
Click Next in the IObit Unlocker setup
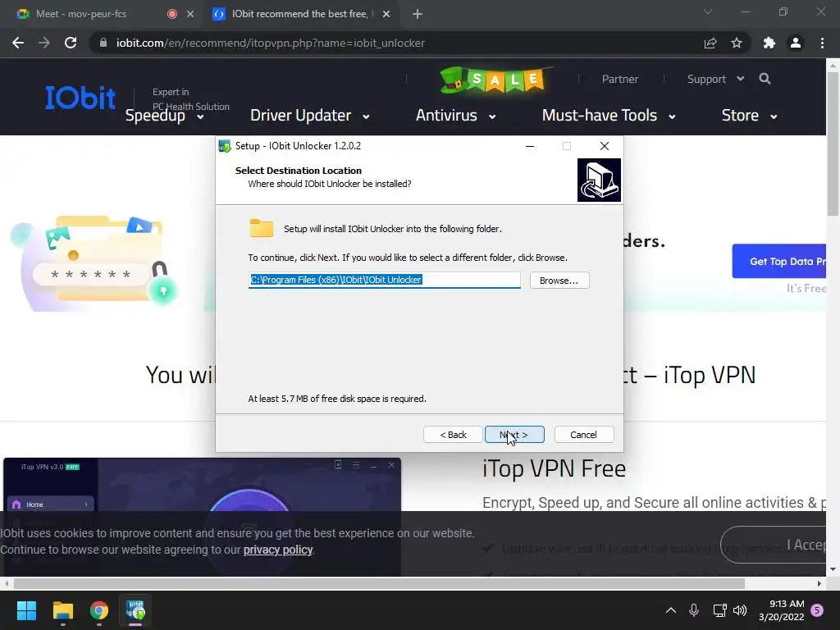click(514, 435)
